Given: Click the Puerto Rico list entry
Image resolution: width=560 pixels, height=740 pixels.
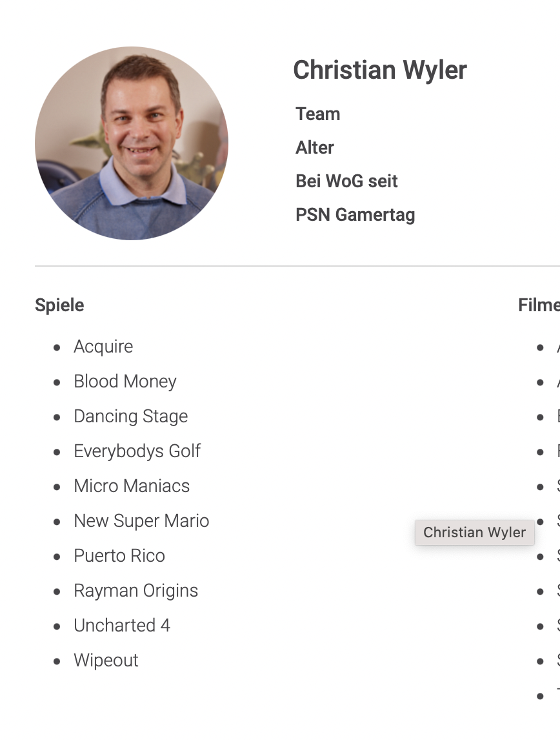Looking at the screenshot, I should 119,556.
